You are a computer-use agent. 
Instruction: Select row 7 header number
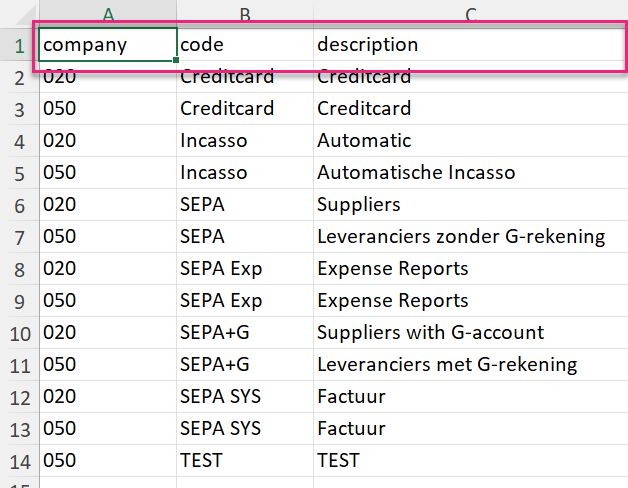click(x=20, y=238)
